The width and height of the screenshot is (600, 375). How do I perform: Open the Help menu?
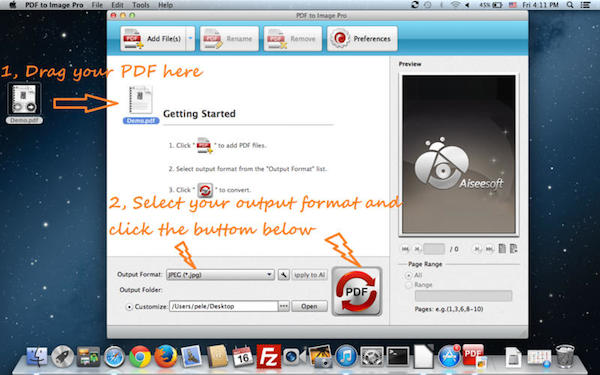pos(165,5)
